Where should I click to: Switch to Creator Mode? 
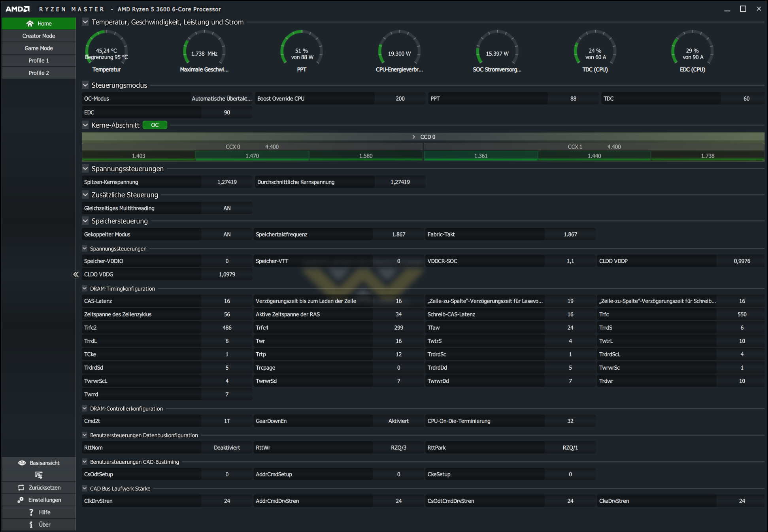[x=39, y=36]
